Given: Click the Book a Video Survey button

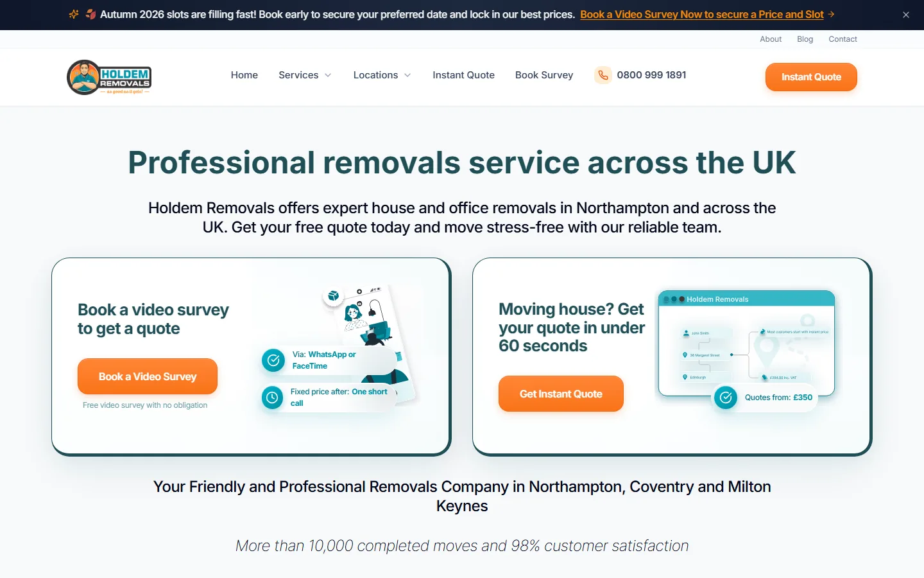Looking at the screenshot, I should [x=148, y=376].
